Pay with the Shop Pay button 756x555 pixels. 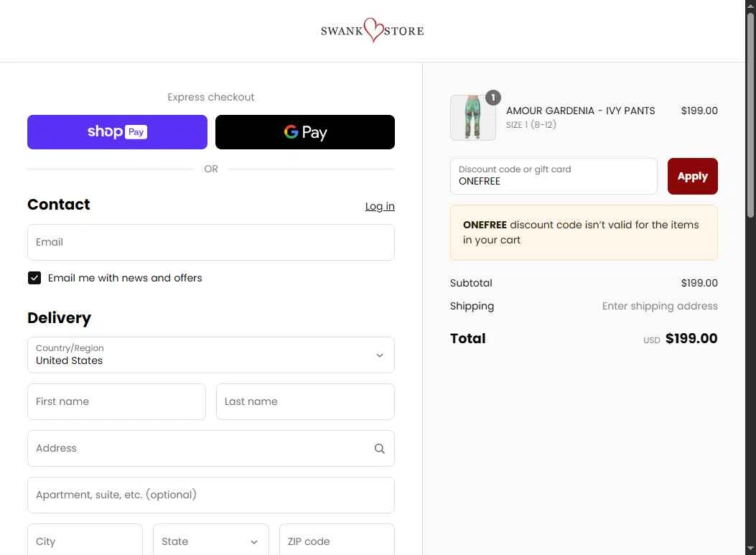click(x=117, y=132)
